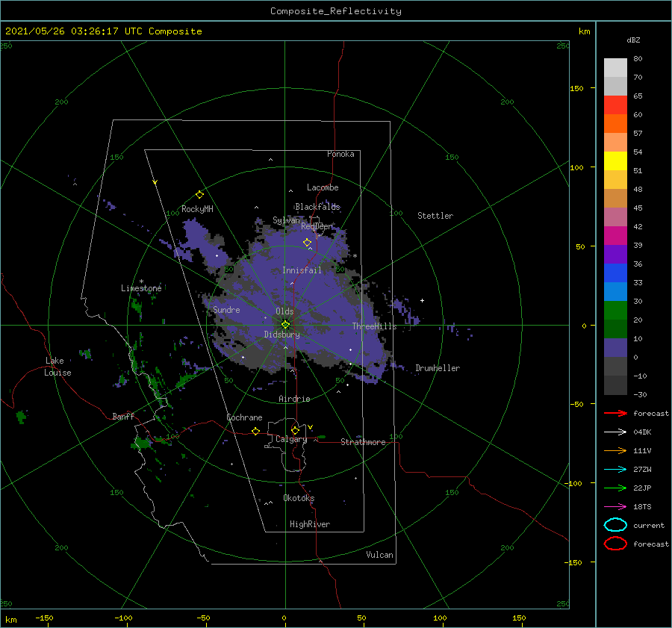Click the purple 10 dBZ color swatch
The image size is (672, 628).
(x=615, y=348)
